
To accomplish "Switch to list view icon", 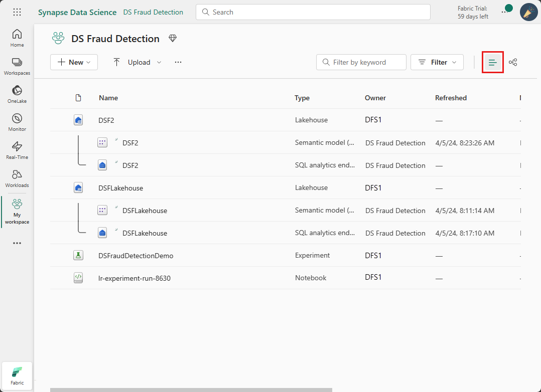I will click(492, 62).
